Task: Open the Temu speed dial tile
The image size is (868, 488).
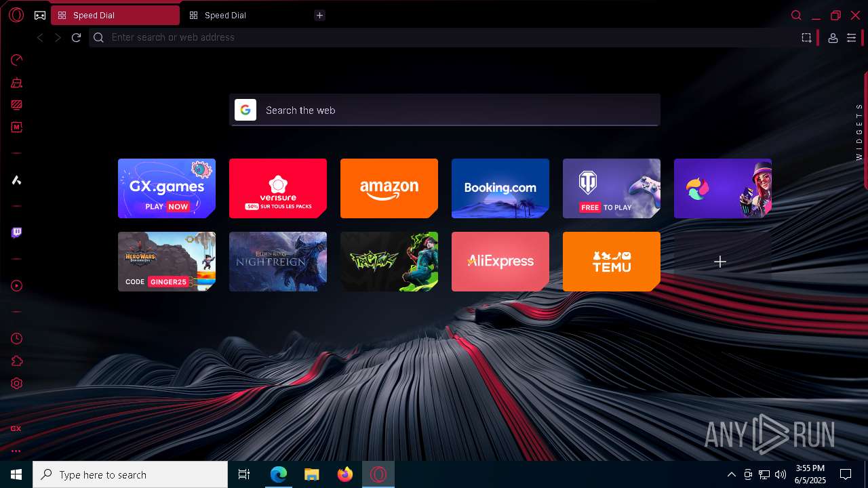Action: (x=612, y=262)
